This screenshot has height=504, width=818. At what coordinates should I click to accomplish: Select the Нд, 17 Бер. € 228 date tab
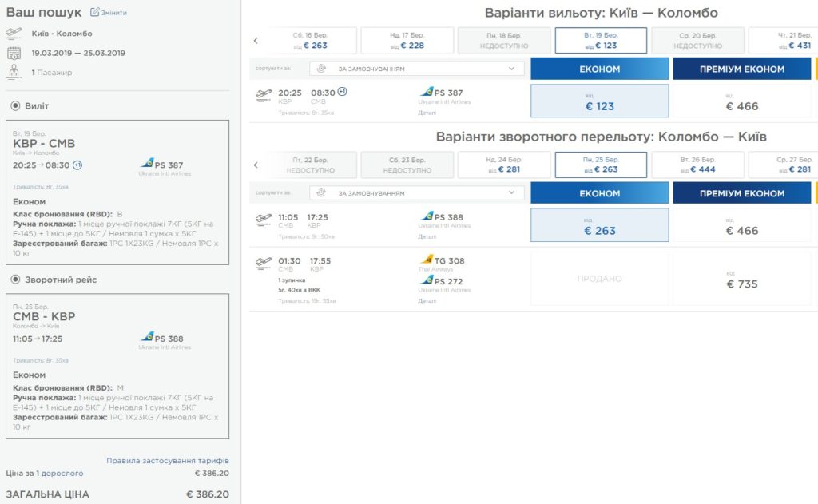(x=407, y=40)
